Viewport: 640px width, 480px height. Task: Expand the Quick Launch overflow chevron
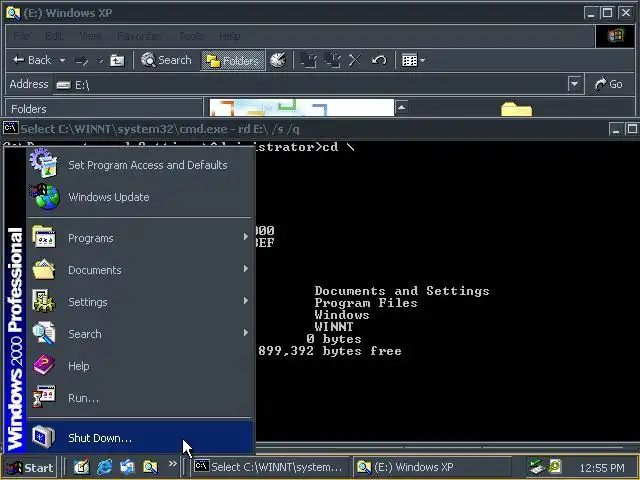point(173,464)
